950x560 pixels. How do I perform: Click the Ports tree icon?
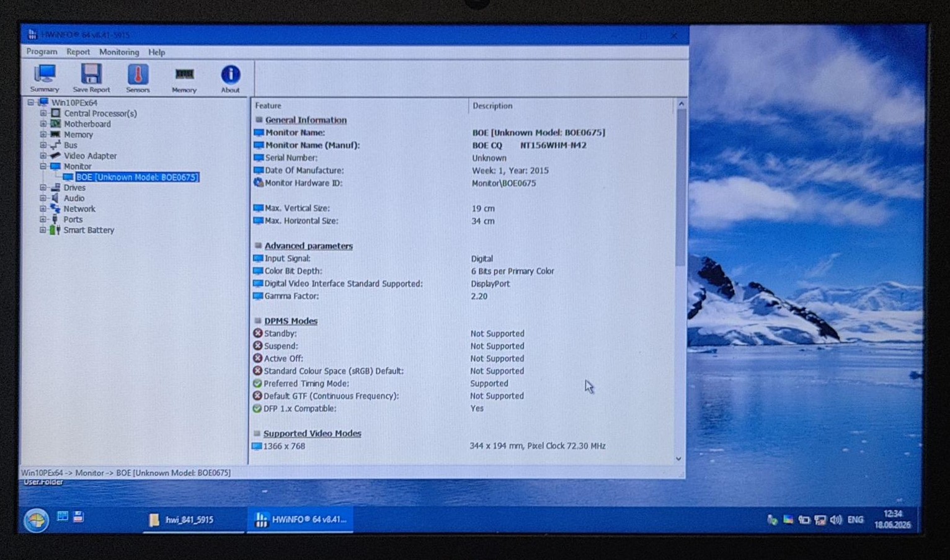point(55,219)
